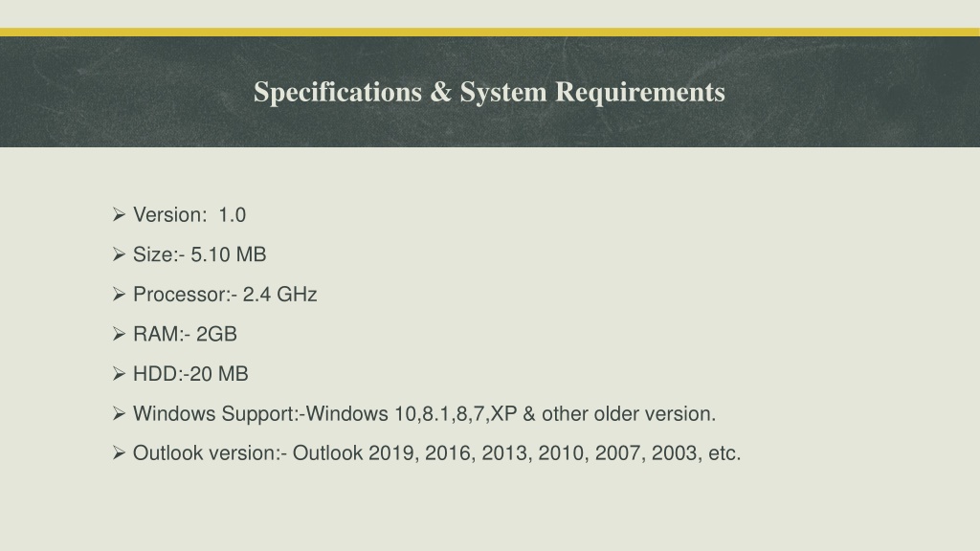The height and width of the screenshot is (551, 980).
Task: Click the arrow bullet beside Processor
Action: (x=120, y=295)
